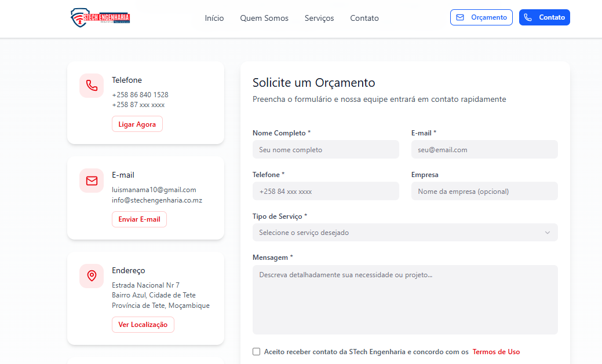
Task: Click into the Mensagem text area
Action: pyautogui.click(x=404, y=299)
